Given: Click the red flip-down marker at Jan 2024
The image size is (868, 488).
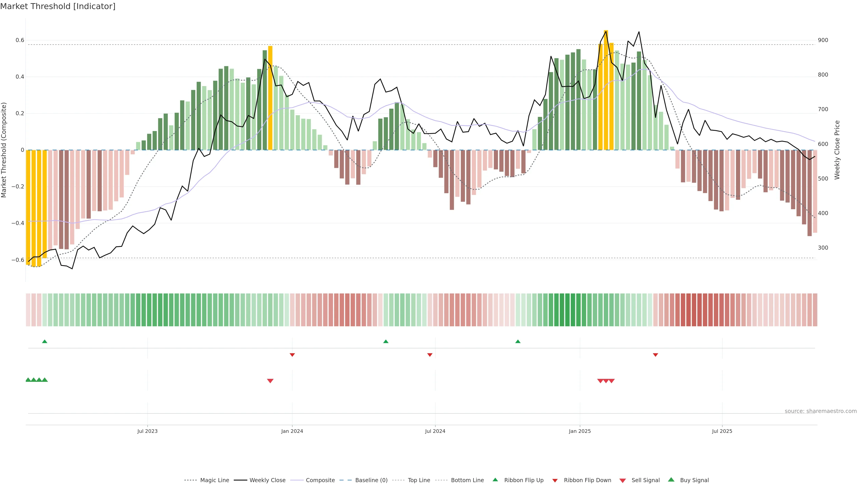Looking at the screenshot, I should [x=292, y=355].
